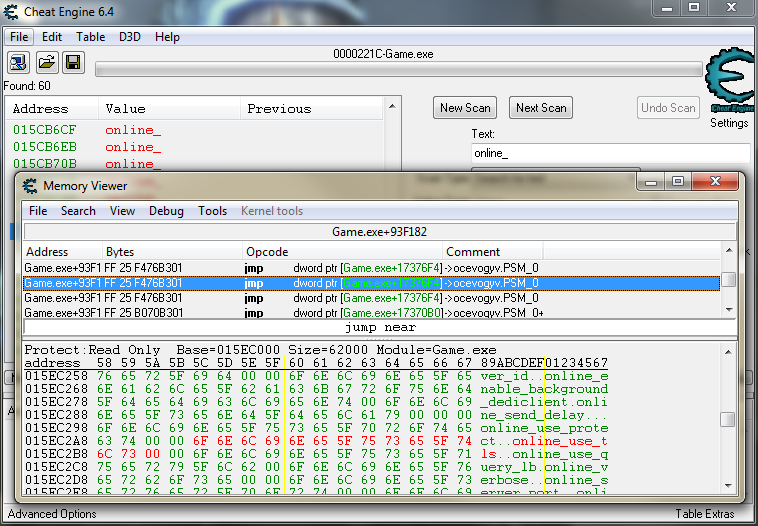This screenshot has width=758, height=526.
Task: Click the save floppy disk icon
Action: pyautogui.click(x=73, y=63)
